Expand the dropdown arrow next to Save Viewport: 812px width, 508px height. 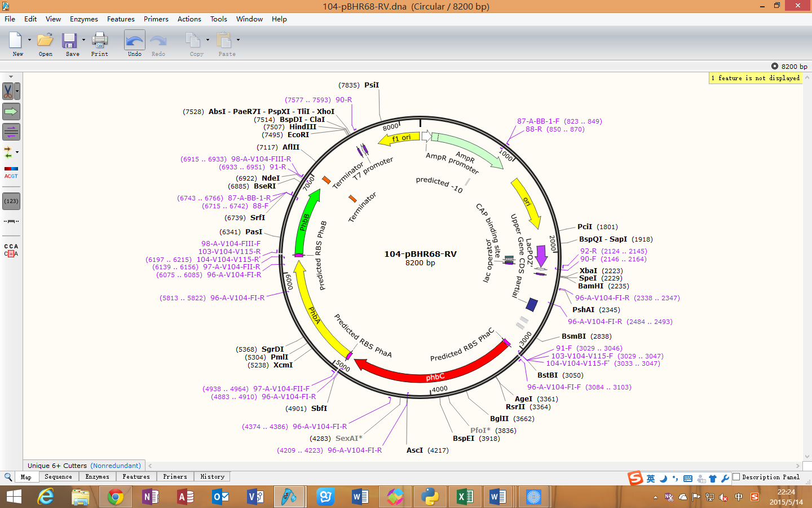click(83, 40)
